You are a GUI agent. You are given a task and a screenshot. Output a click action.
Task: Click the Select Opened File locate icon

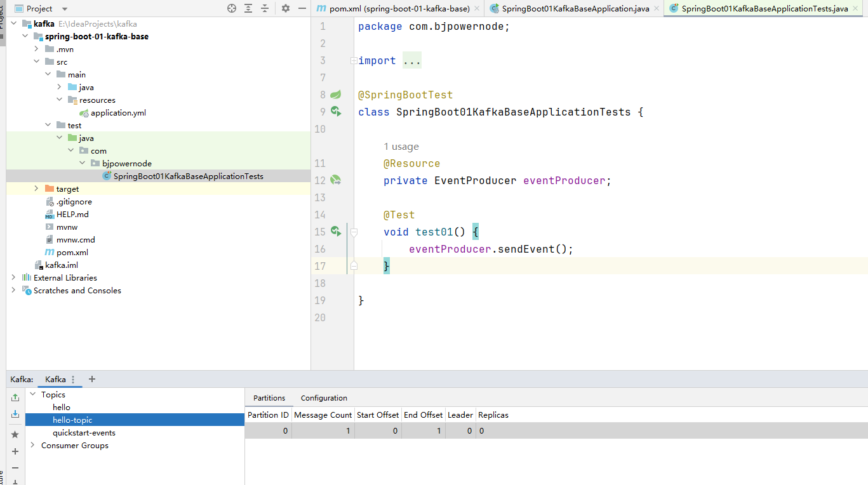tap(232, 8)
